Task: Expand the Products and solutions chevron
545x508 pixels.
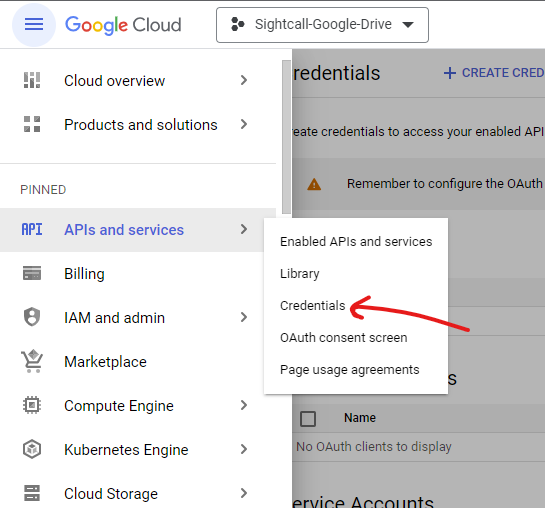Action: [x=244, y=124]
